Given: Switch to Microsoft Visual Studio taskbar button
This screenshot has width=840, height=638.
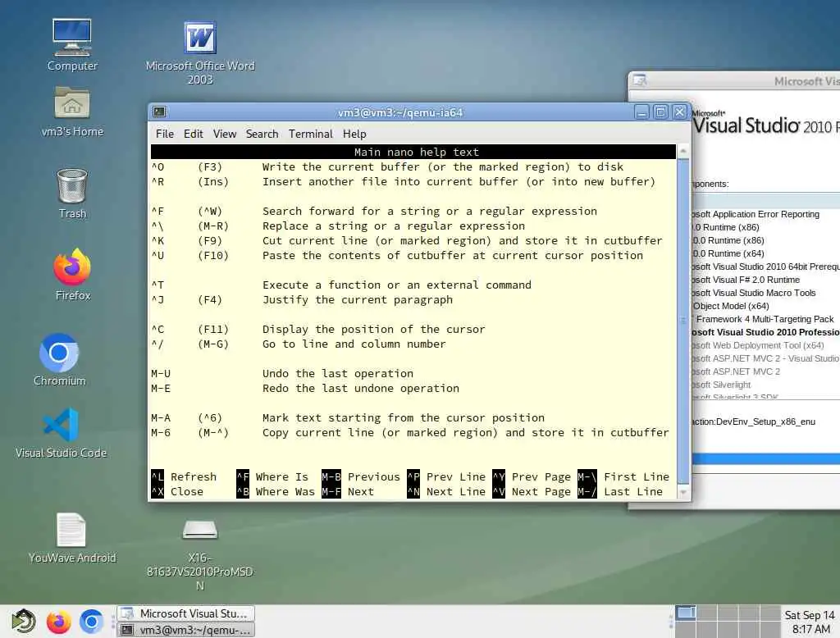Looking at the screenshot, I should pyautogui.click(x=185, y=613).
